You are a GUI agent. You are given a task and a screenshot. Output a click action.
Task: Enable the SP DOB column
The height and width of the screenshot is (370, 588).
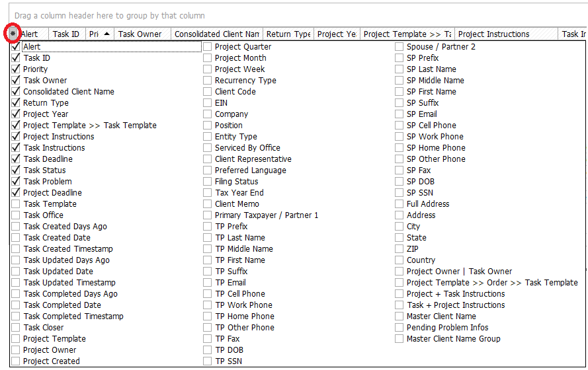click(x=399, y=182)
